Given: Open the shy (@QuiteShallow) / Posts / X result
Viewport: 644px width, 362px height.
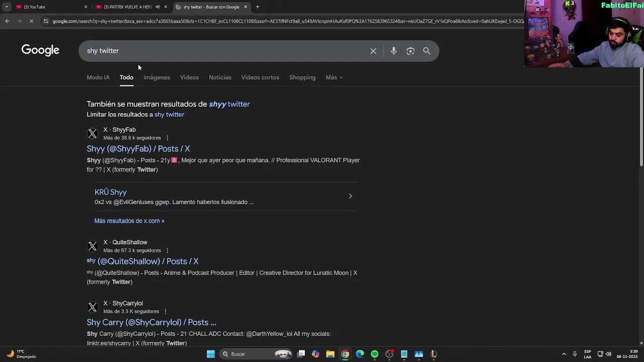Looking at the screenshot, I should pyautogui.click(x=142, y=261).
